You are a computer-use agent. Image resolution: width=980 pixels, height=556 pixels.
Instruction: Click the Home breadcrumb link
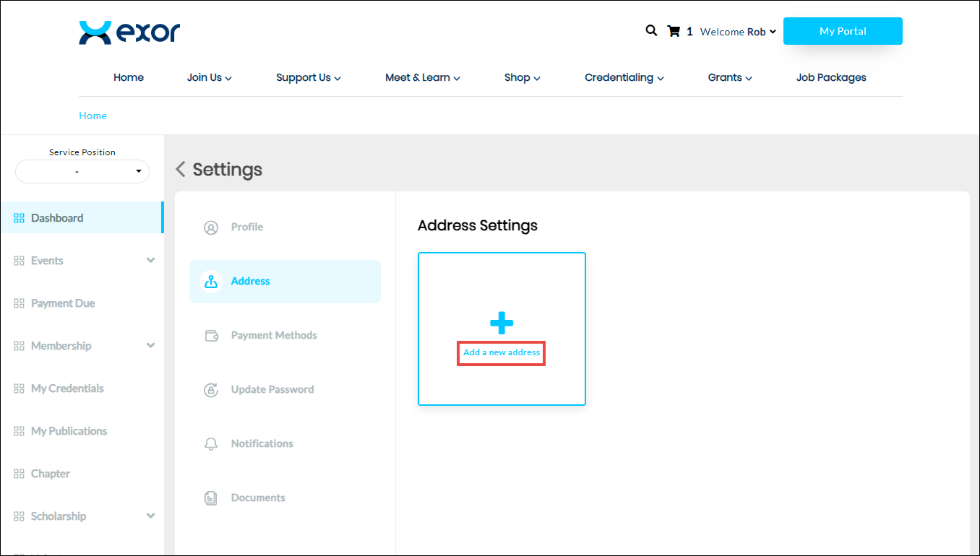tap(93, 116)
